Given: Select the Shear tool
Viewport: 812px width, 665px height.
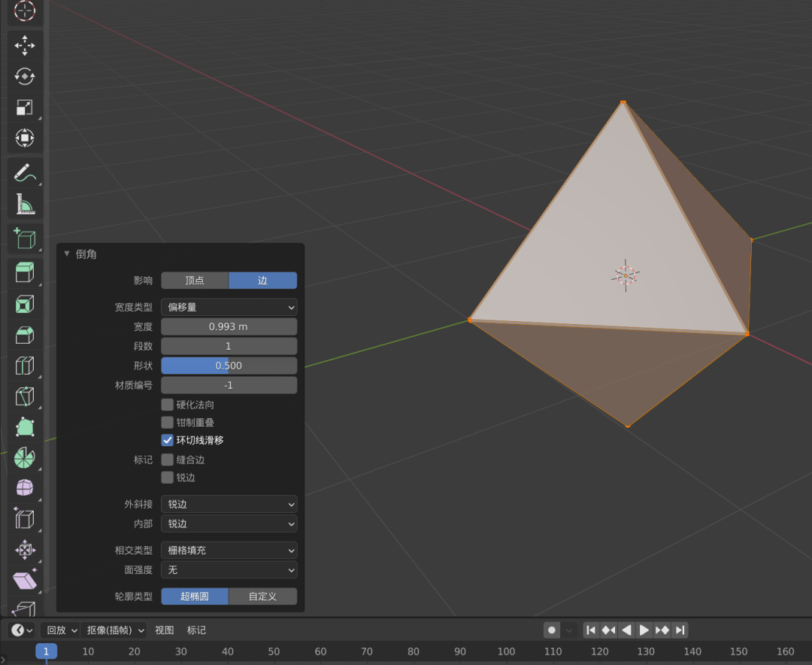Looking at the screenshot, I should (24, 581).
